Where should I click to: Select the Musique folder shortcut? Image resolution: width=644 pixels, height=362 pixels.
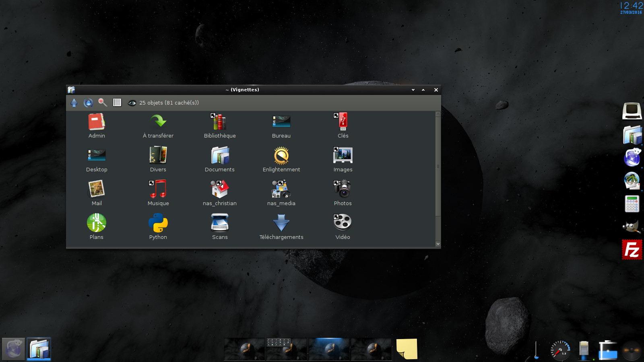tap(158, 193)
